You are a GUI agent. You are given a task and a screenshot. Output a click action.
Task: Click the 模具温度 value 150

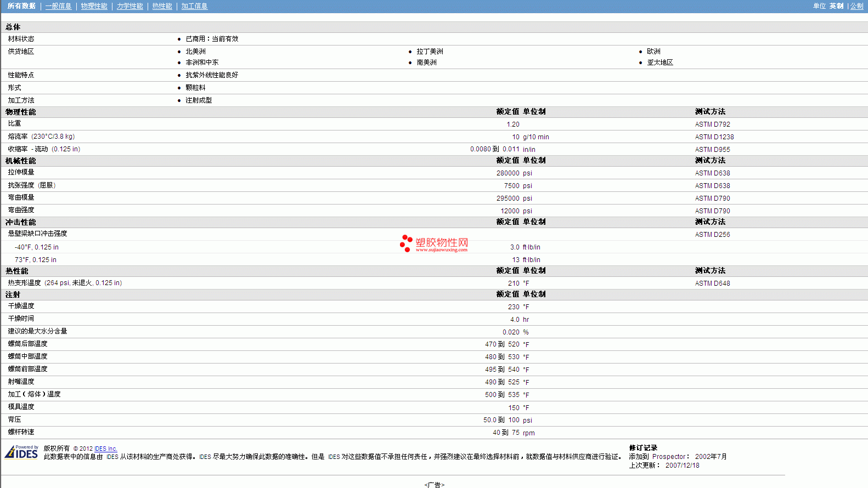tap(514, 408)
